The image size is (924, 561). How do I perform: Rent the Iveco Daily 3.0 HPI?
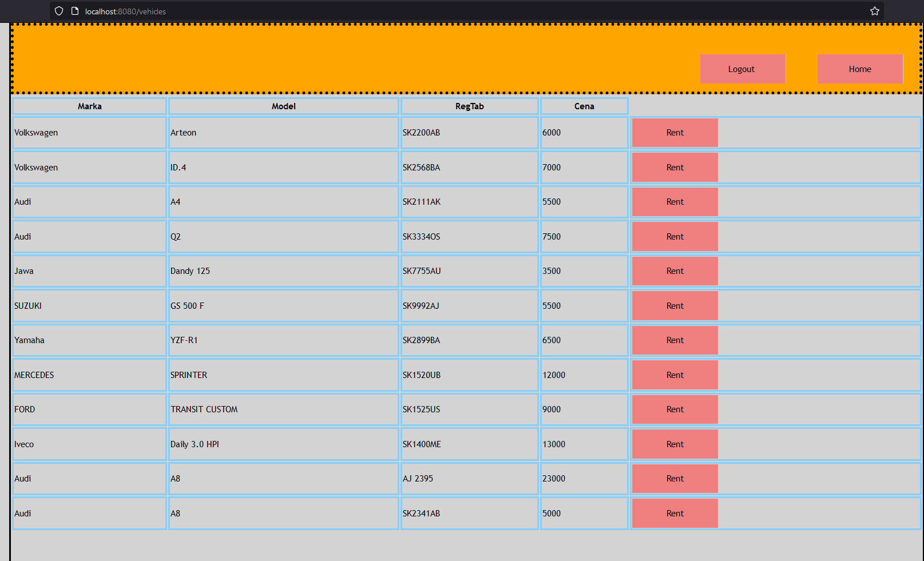(675, 444)
